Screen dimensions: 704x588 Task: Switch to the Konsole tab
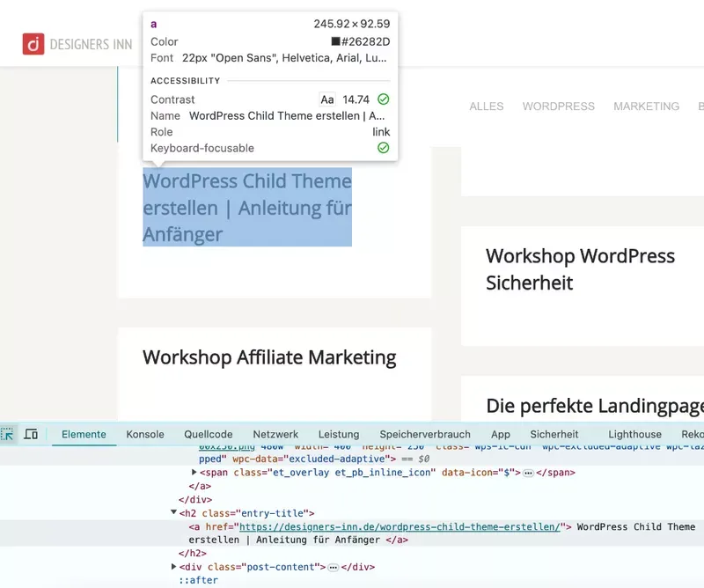tap(144, 434)
